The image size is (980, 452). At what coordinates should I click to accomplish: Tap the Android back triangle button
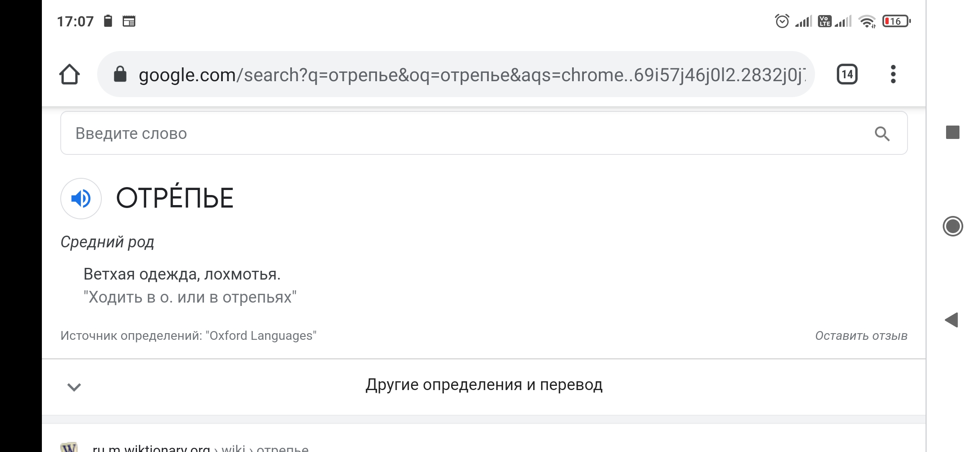952,320
